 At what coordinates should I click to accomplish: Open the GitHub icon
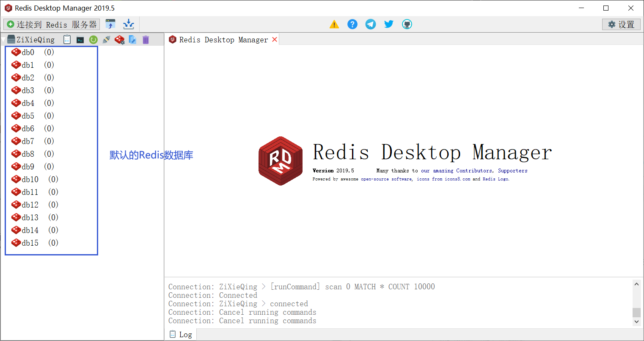(407, 24)
